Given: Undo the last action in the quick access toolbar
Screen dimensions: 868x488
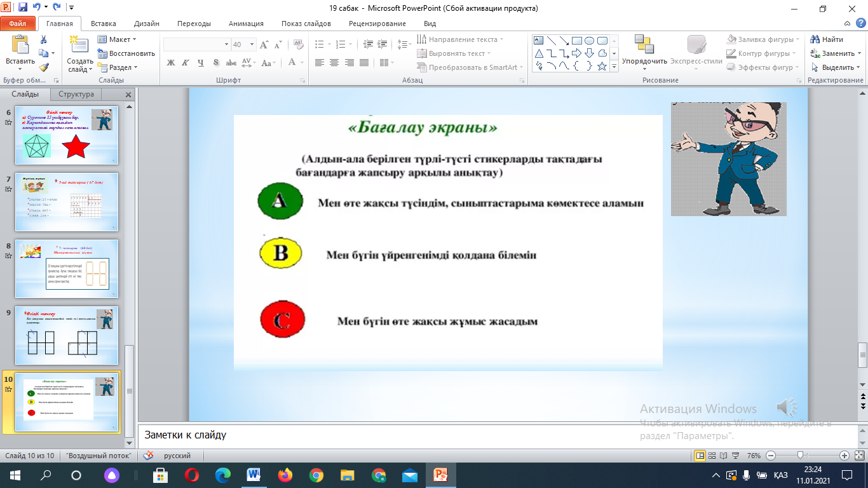Looking at the screenshot, I should click(x=38, y=8).
